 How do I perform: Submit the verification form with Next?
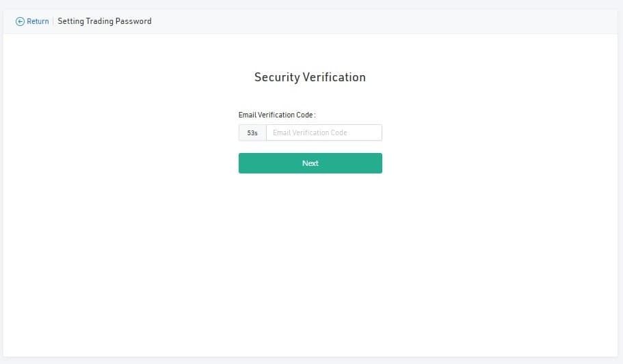pos(310,163)
